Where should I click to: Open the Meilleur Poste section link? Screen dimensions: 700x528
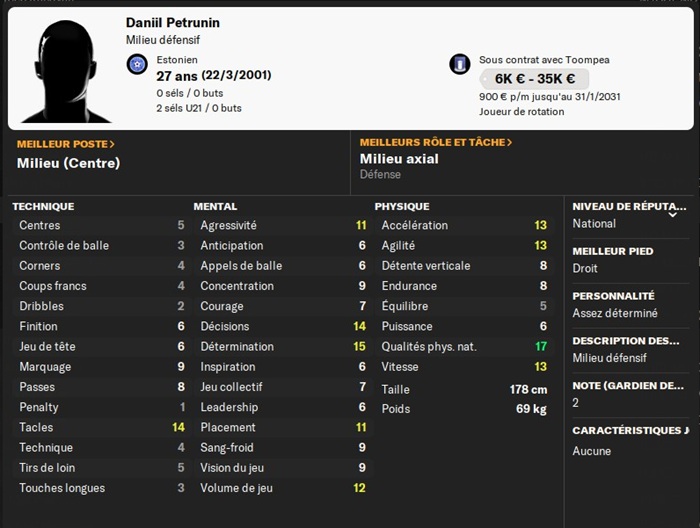66,144
